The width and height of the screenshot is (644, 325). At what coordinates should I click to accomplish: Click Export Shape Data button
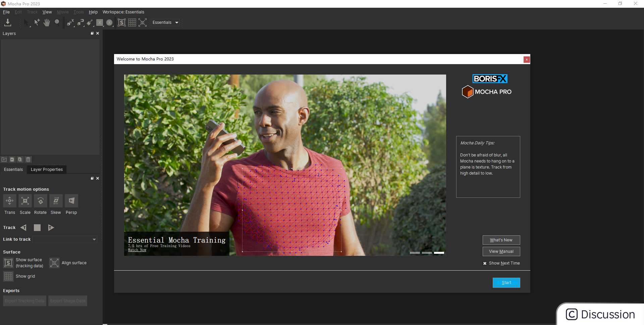click(x=68, y=301)
